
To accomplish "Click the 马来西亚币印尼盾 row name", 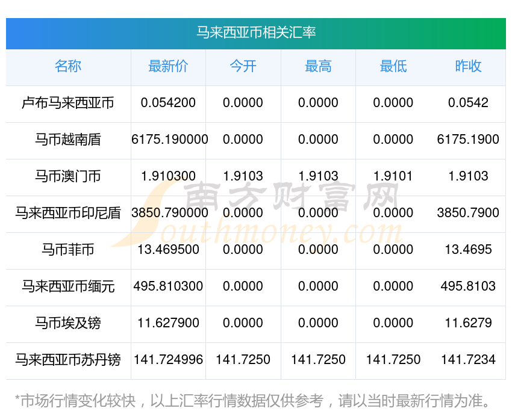I will click(x=68, y=213).
